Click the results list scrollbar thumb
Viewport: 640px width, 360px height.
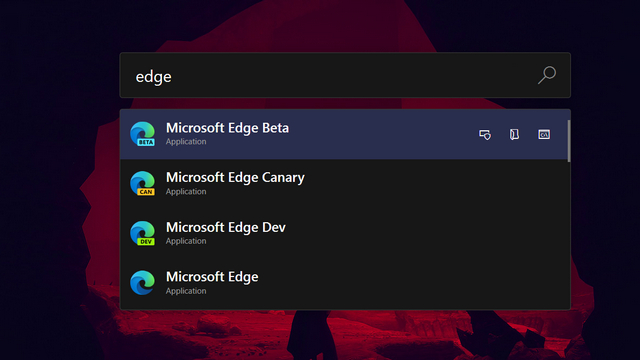pyautogui.click(x=569, y=140)
